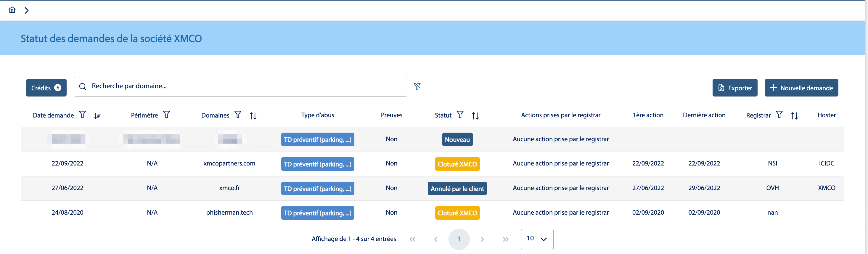
Task: Sort the Statut column
Action: point(475,116)
